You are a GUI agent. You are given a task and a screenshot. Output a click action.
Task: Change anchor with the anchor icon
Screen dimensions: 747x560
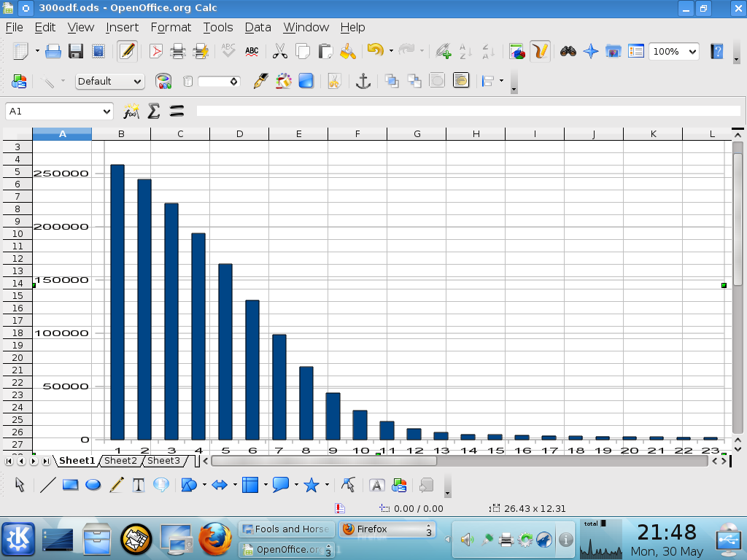363,82
